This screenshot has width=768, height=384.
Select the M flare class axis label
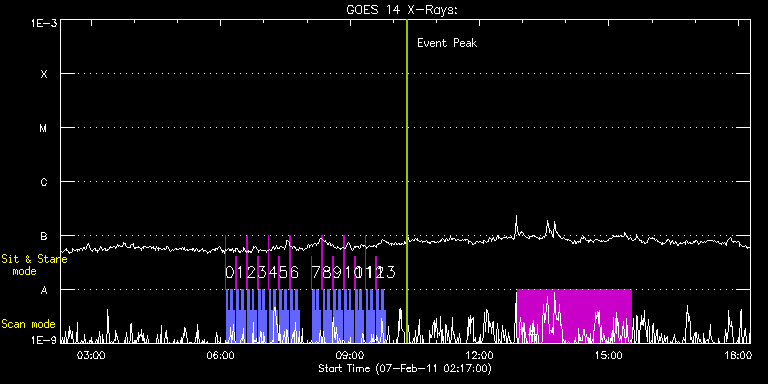pyautogui.click(x=44, y=128)
